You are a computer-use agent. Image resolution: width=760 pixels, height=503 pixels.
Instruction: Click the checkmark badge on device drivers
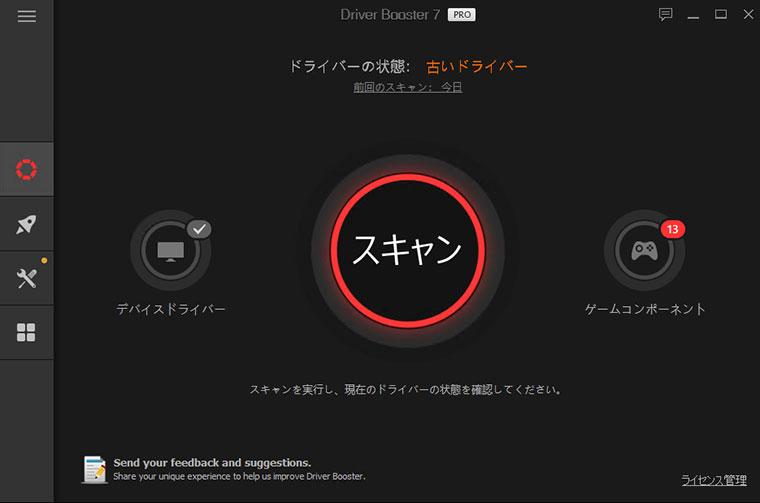pos(199,229)
